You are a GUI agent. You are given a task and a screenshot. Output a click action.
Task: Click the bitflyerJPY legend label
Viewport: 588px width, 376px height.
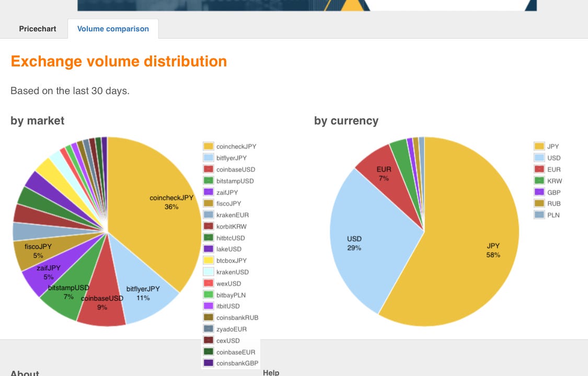pyautogui.click(x=232, y=158)
